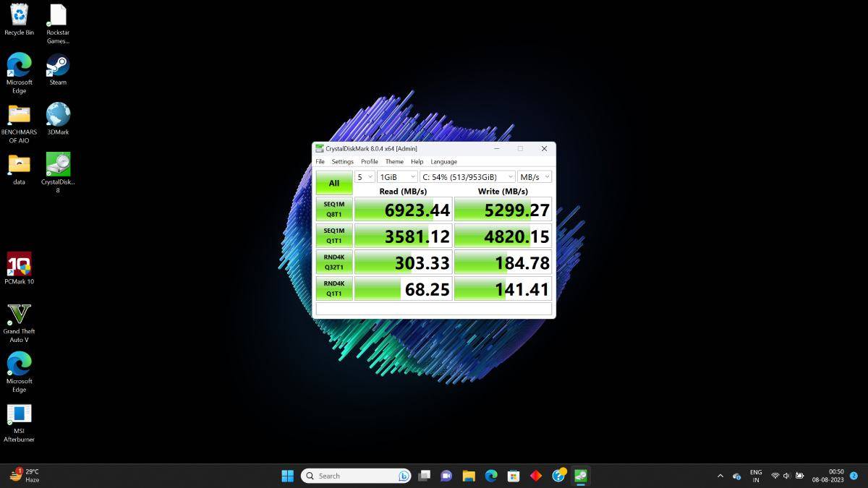This screenshot has height=488, width=868.
Task: Open the Theme menu
Action: coord(394,162)
